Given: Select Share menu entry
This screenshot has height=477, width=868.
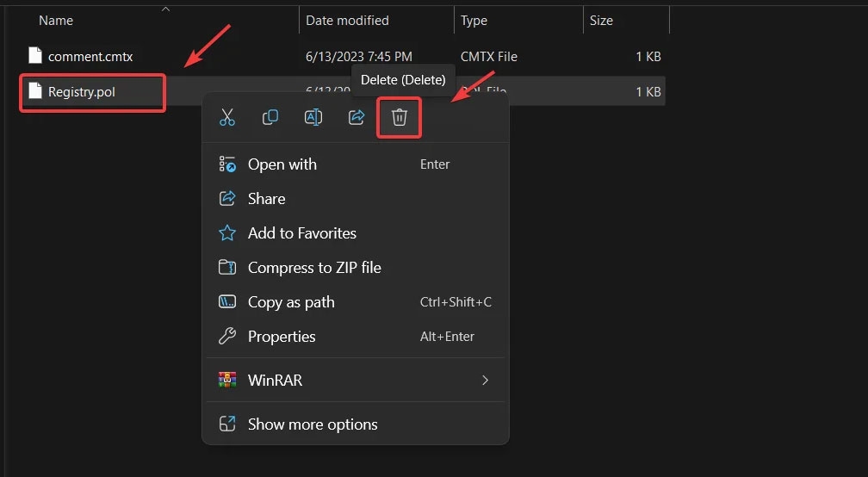Looking at the screenshot, I should [356, 199].
